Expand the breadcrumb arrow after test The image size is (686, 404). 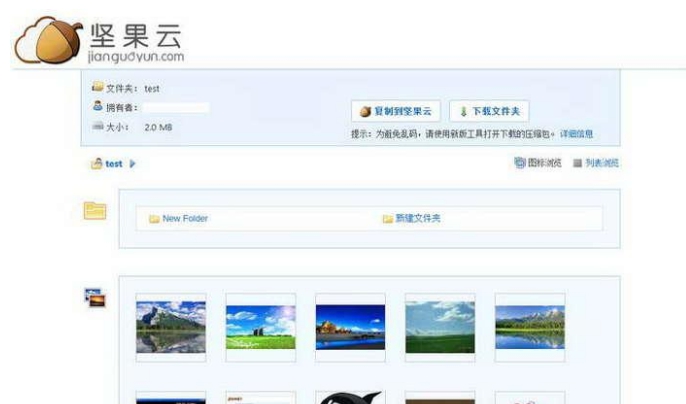click(133, 164)
